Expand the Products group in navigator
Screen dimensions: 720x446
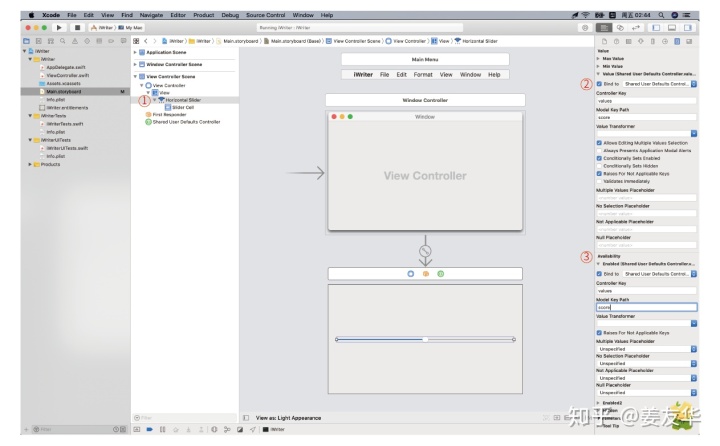[x=30, y=164]
